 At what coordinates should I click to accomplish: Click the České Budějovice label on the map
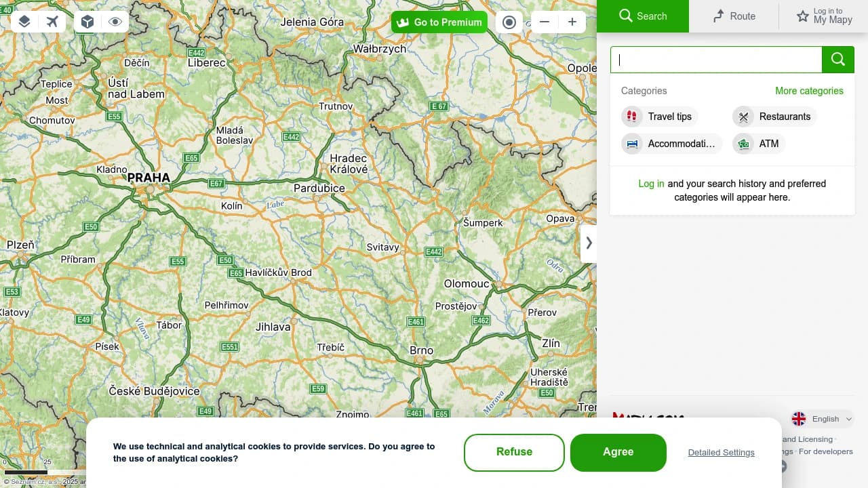[155, 391]
